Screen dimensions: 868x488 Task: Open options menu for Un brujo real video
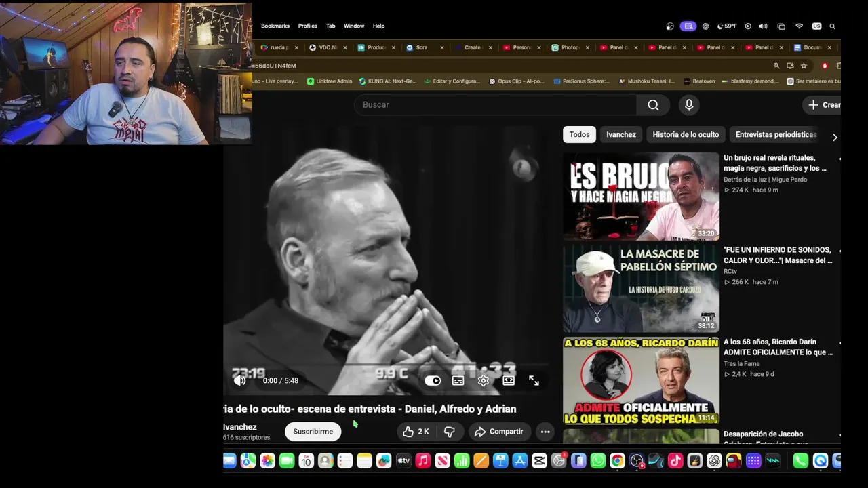click(x=840, y=159)
